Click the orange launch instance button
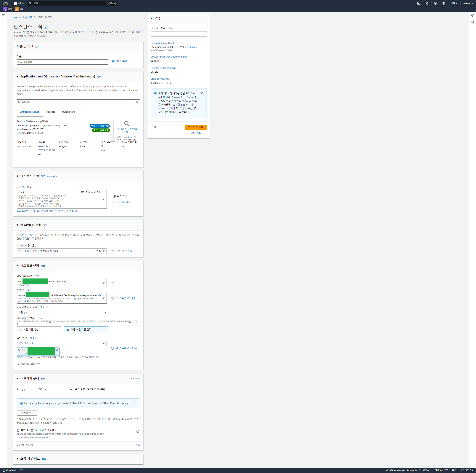The width and height of the screenshot is (476, 473). coord(195,127)
